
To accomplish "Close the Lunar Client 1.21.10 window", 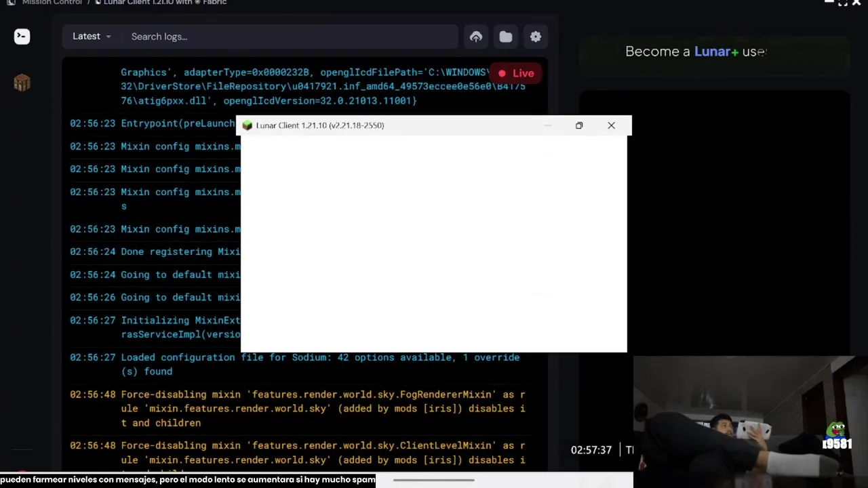I will pyautogui.click(x=611, y=125).
